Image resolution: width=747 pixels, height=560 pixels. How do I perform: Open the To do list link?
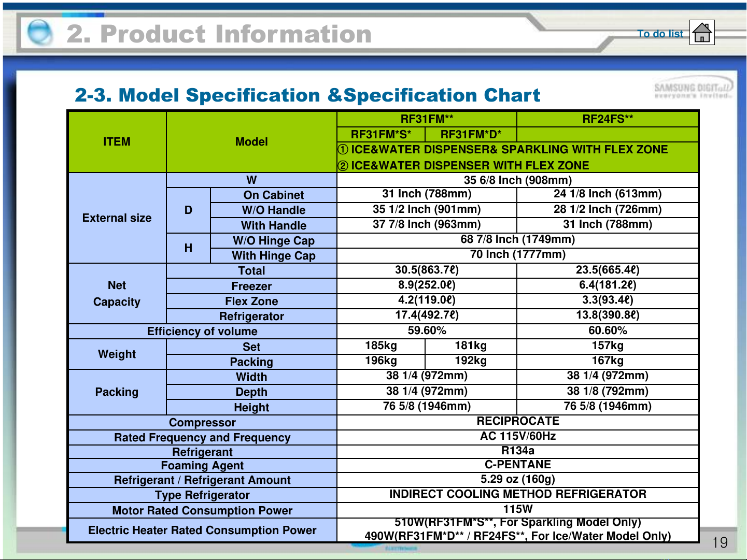click(660, 34)
